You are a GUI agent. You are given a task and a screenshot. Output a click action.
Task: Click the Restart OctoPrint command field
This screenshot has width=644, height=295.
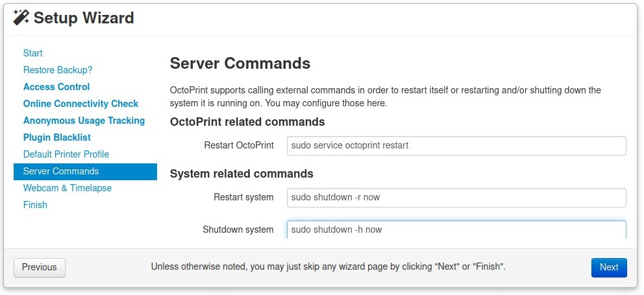click(456, 145)
